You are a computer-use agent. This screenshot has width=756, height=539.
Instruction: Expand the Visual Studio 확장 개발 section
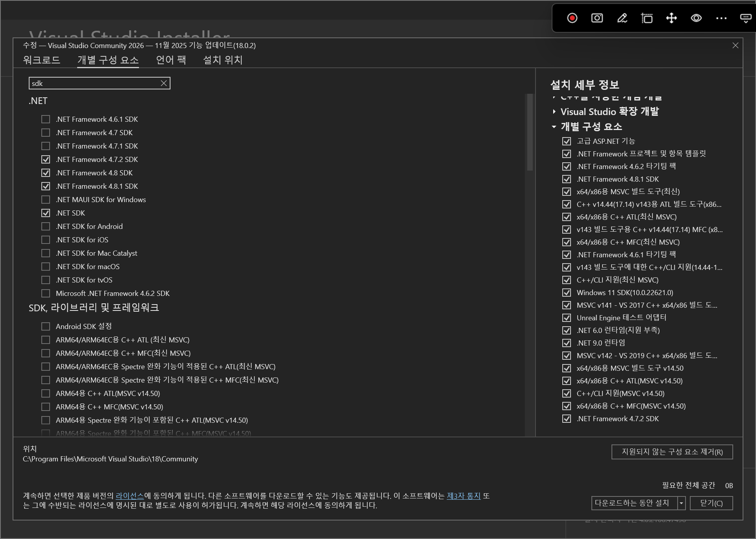554,112
